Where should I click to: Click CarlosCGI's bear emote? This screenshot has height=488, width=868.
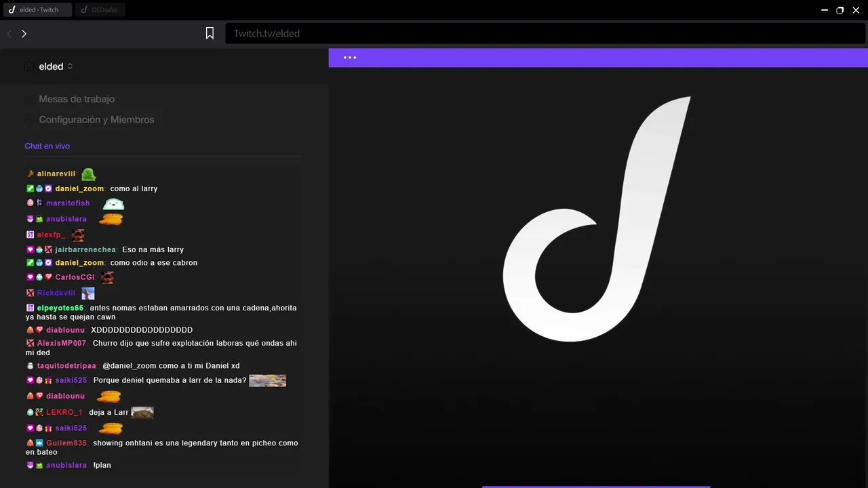107,277
